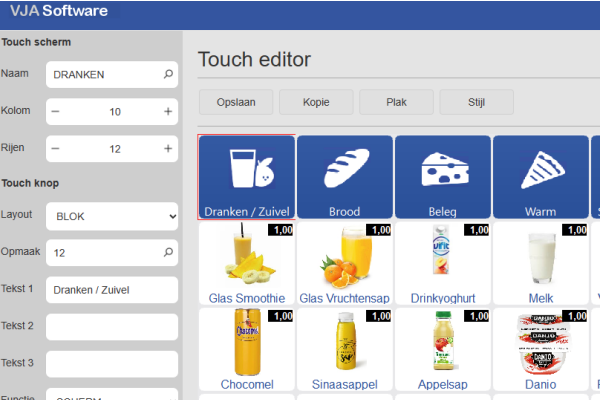Screen dimensions: 600x400
Task: Click the search icon in Naam field
Action: [x=168, y=74]
